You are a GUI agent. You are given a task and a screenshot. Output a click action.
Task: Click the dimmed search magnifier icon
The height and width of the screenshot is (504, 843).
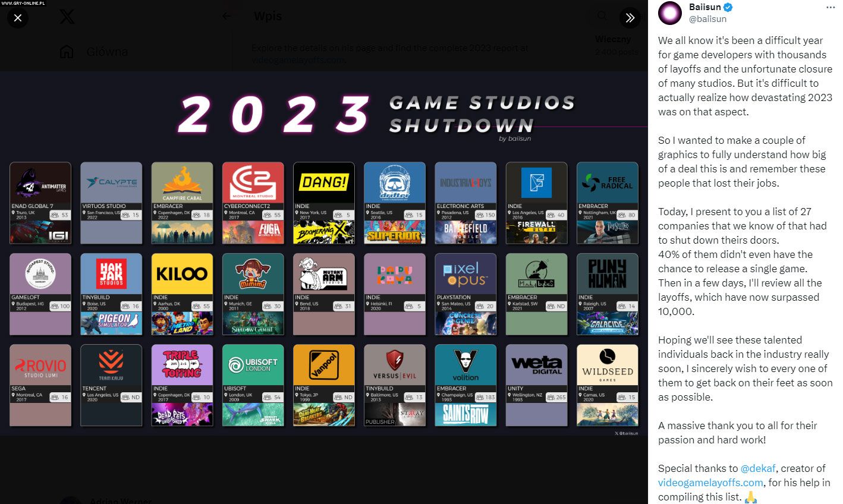(x=602, y=16)
